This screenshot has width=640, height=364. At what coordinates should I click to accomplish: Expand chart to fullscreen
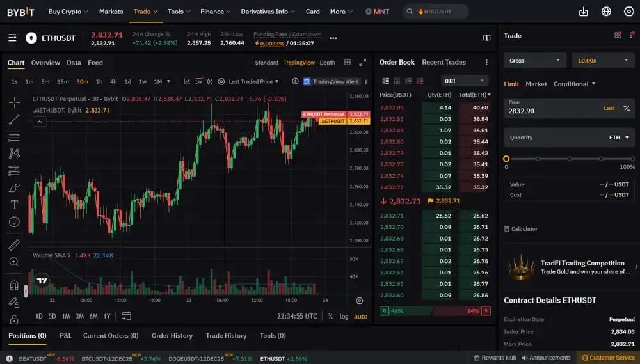(362, 63)
